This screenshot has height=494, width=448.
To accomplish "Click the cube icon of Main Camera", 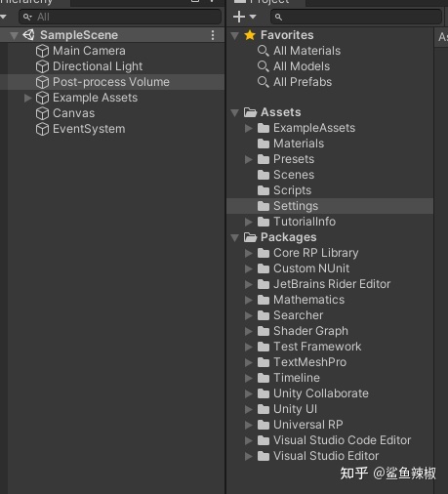I will click(42, 51).
